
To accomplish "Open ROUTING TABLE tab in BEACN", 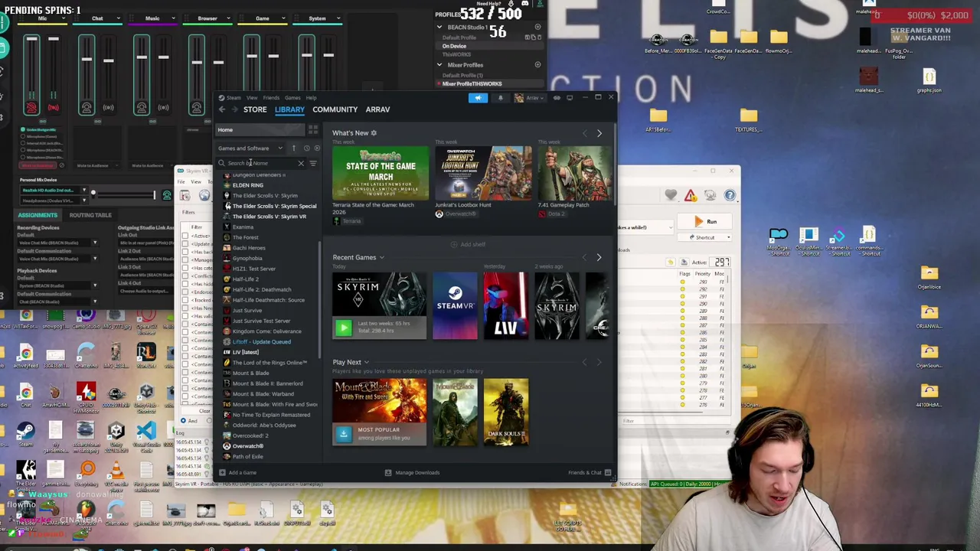I will (90, 215).
